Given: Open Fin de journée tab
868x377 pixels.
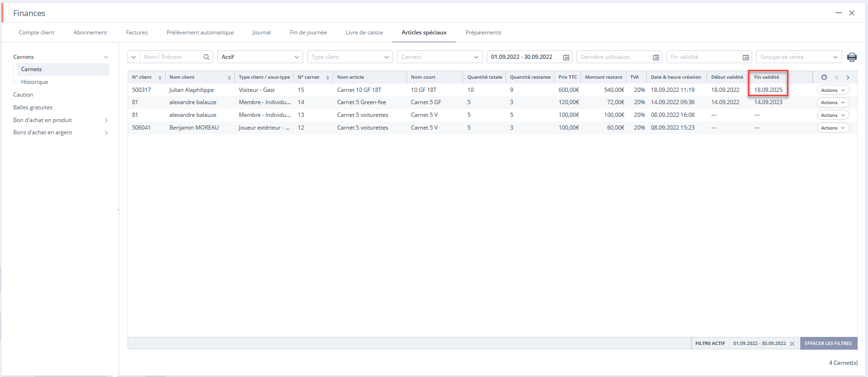Looking at the screenshot, I should 308,33.
